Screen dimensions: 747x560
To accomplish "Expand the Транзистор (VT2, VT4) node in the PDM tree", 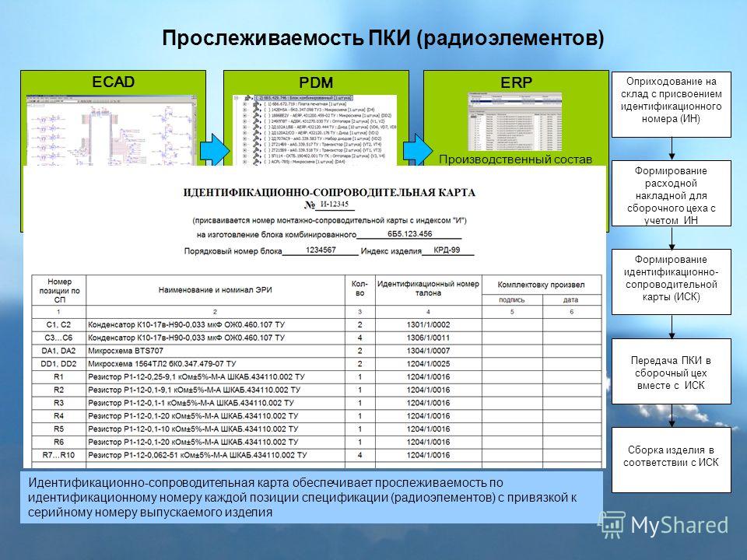I will tap(244, 145).
